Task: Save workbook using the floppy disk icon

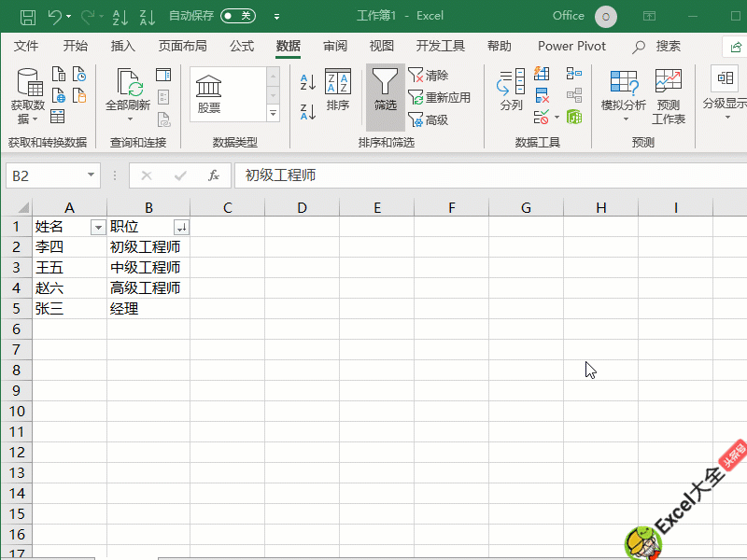Action: click(28, 17)
